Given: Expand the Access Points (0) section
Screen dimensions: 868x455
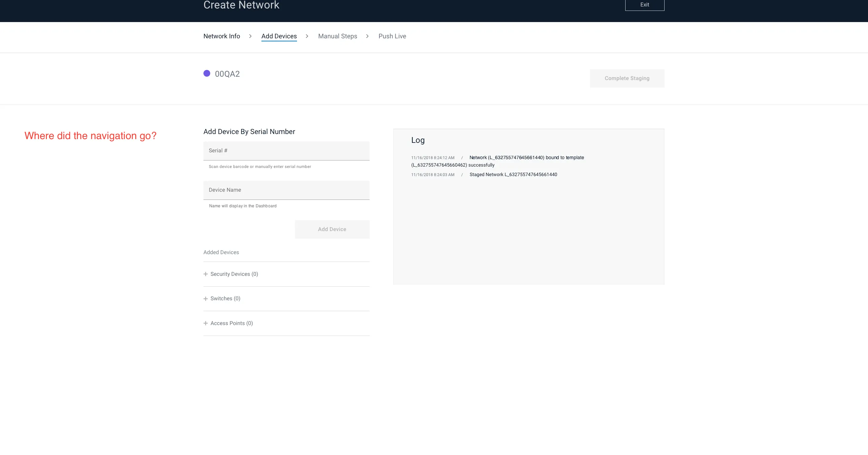Looking at the screenshot, I should tap(287, 323).
